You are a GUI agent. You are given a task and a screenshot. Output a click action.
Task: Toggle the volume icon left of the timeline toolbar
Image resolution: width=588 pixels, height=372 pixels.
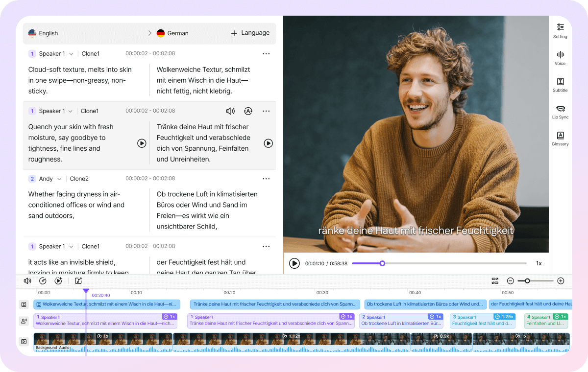click(x=27, y=280)
